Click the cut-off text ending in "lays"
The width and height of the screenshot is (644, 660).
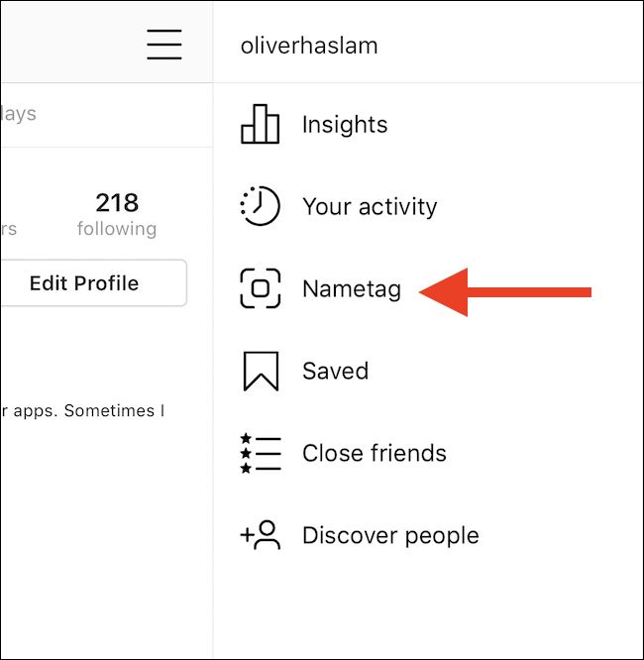[x=19, y=114]
